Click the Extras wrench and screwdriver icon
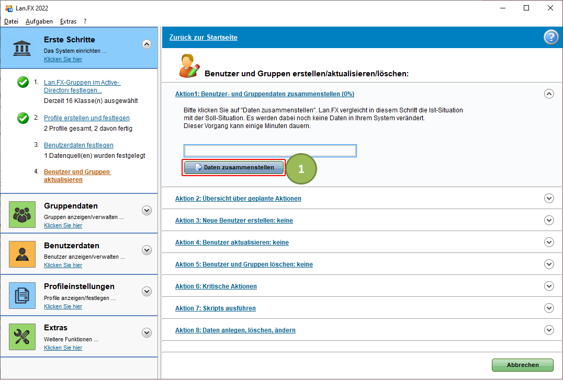 point(22,337)
